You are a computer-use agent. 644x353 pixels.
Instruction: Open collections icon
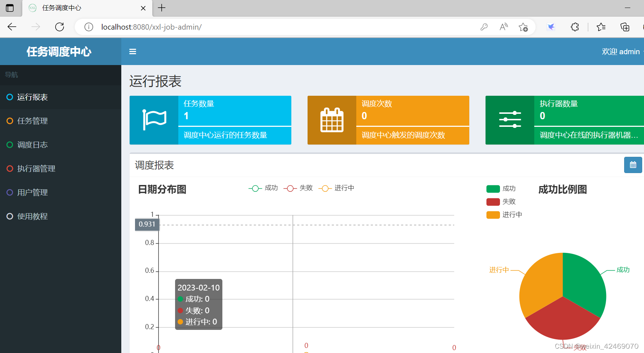click(x=625, y=27)
